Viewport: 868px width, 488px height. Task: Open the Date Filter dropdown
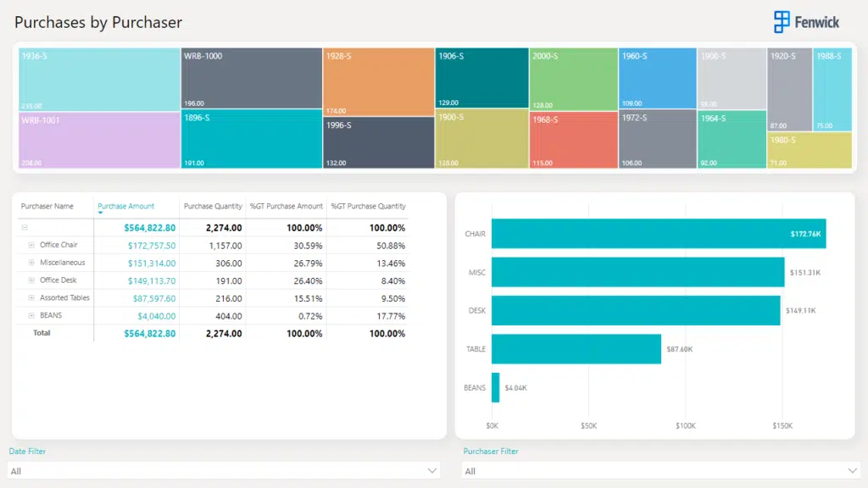click(x=432, y=470)
